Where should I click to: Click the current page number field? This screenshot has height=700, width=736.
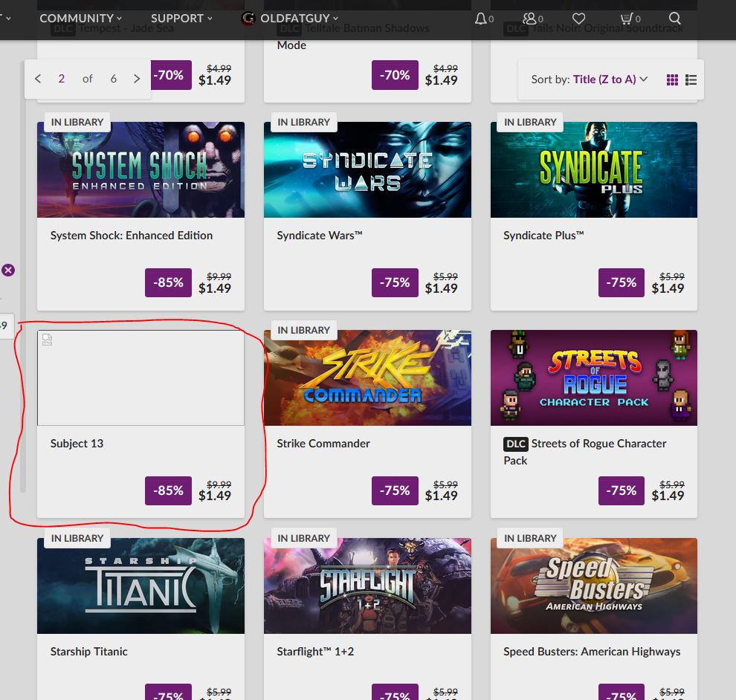tap(62, 79)
